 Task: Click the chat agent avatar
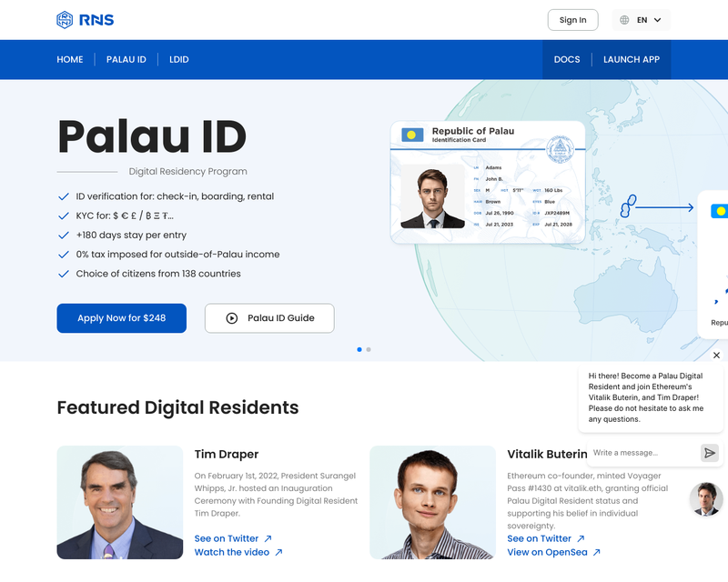pos(706,499)
